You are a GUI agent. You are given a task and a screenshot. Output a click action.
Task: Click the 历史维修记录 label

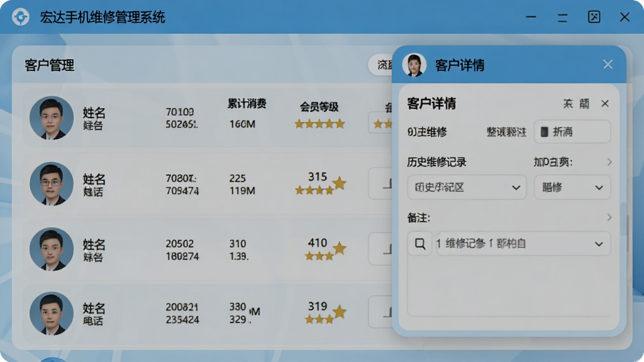click(x=436, y=162)
